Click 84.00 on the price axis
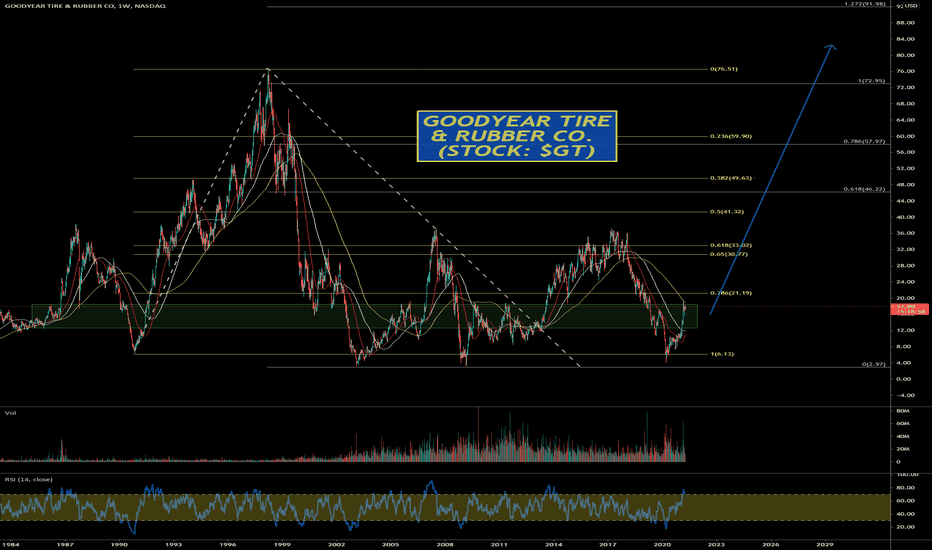Image resolution: width=932 pixels, height=550 pixels. tap(905, 39)
